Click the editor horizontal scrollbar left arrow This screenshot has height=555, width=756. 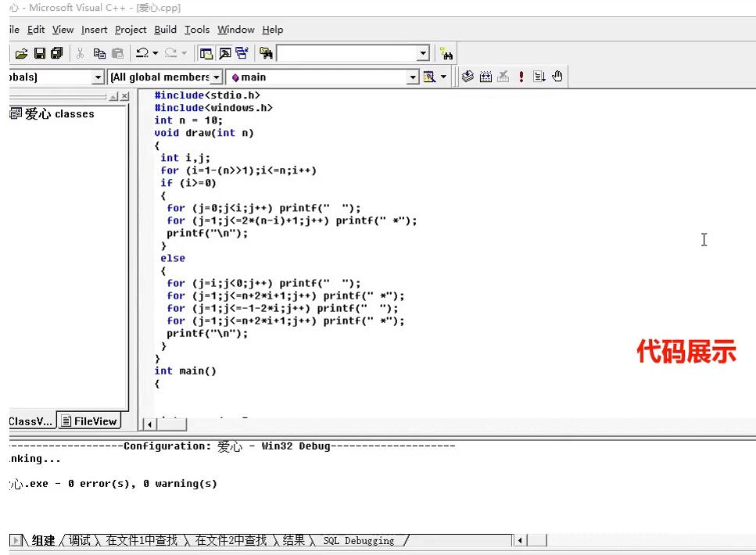(x=149, y=424)
